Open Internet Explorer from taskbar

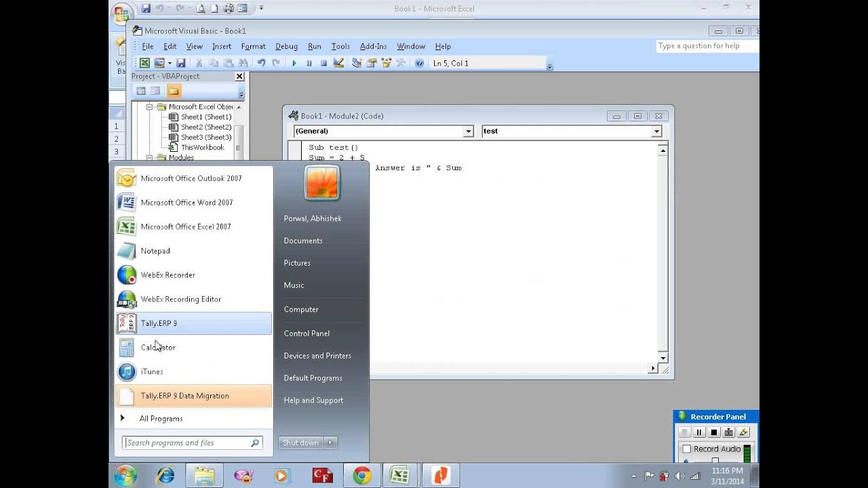tap(165, 476)
